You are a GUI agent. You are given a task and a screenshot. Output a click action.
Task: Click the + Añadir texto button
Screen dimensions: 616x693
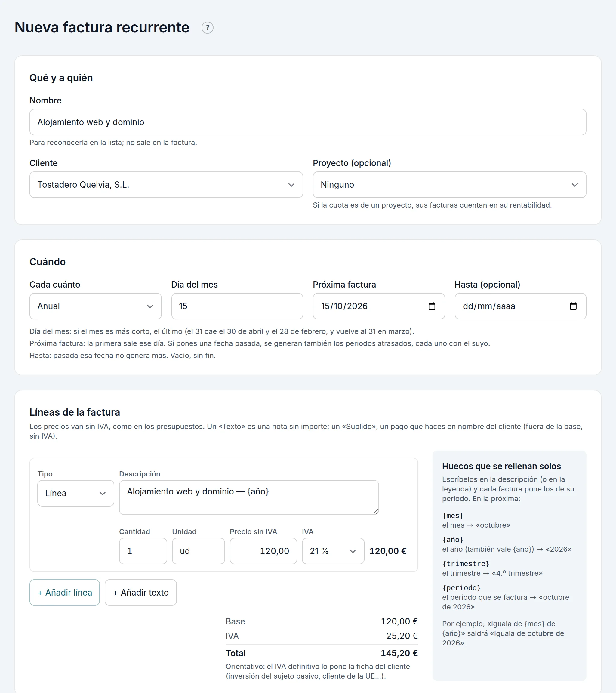pyautogui.click(x=140, y=593)
